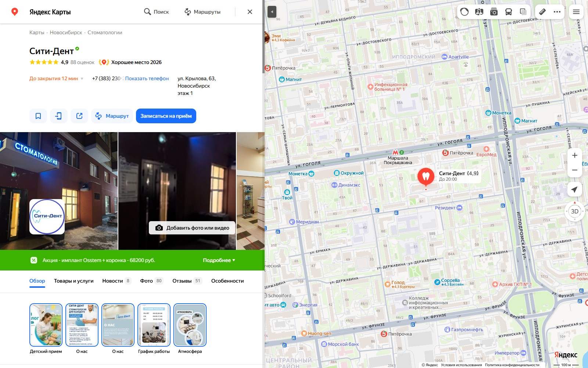The height and width of the screenshot is (368, 588).
Task: Share Сити-Дент with the share icon
Action: [79, 116]
